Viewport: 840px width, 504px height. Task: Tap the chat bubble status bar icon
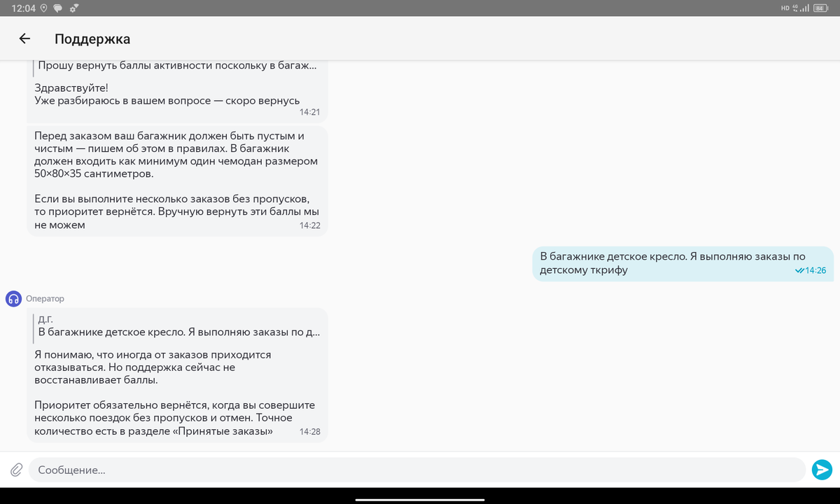(x=58, y=8)
